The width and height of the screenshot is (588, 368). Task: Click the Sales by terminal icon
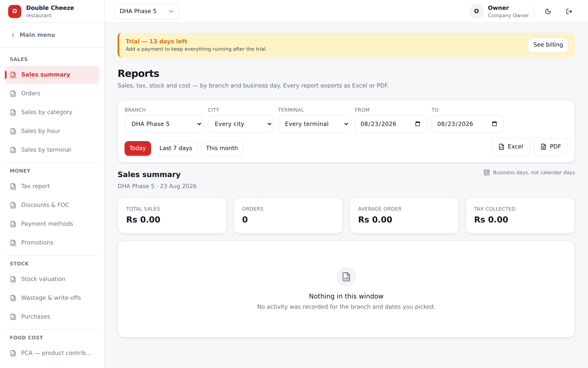point(13,150)
